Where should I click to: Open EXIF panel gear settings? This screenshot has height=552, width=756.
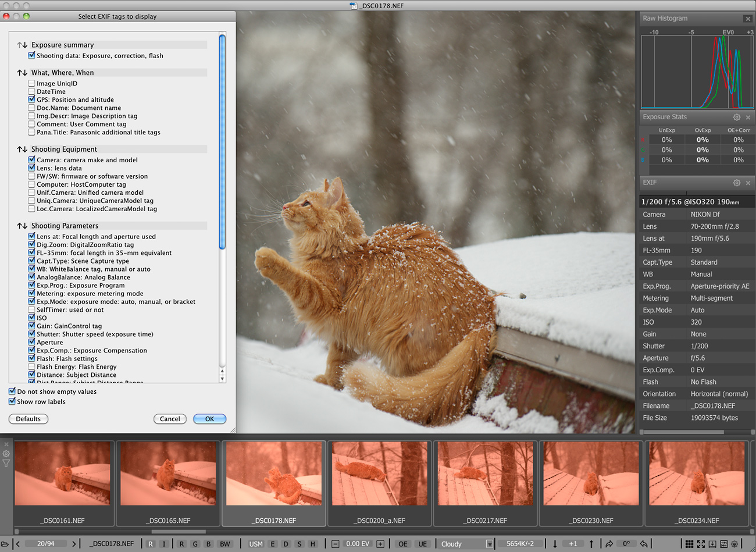(736, 183)
